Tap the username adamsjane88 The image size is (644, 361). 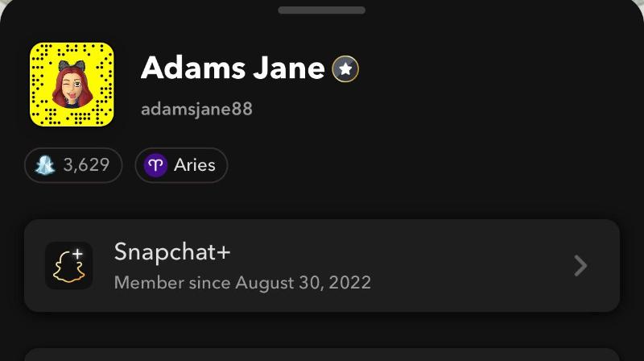(x=196, y=109)
